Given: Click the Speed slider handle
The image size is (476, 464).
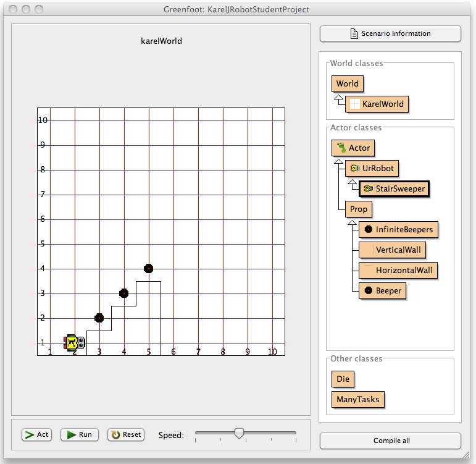Looking at the screenshot, I should (239, 433).
